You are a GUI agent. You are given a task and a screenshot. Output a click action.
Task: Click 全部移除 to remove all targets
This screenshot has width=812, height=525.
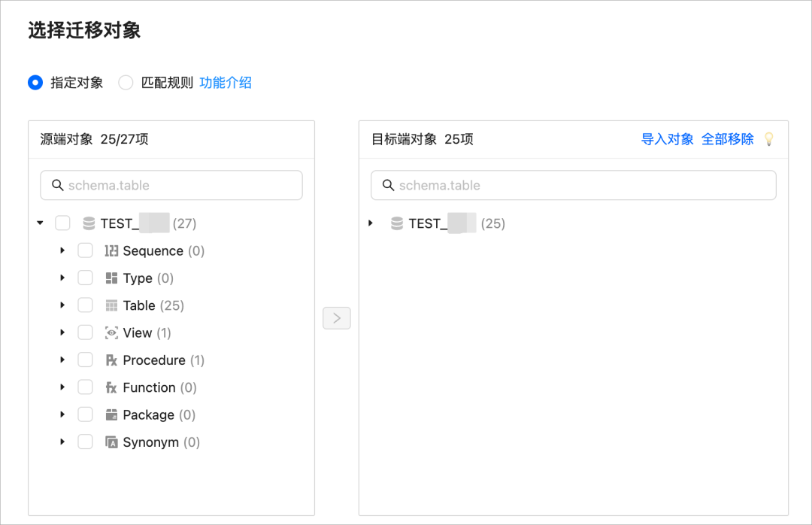[x=726, y=139]
